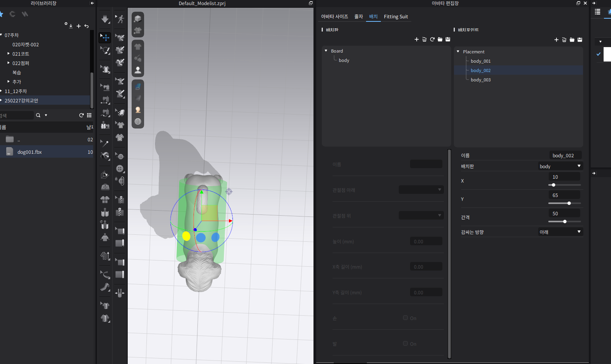The image size is (611, 364).
Task: Select the dog001.fbx file in the library
Action: coord(30,152)
